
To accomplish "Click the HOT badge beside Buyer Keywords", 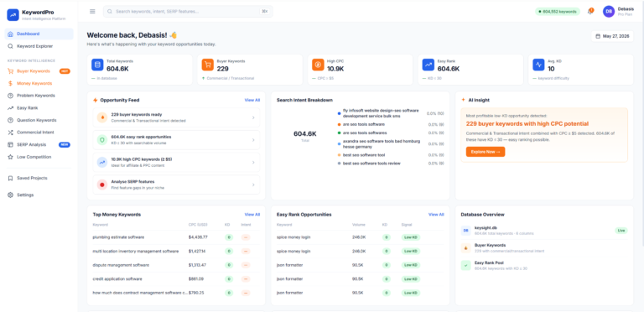I will pos(65,71).
